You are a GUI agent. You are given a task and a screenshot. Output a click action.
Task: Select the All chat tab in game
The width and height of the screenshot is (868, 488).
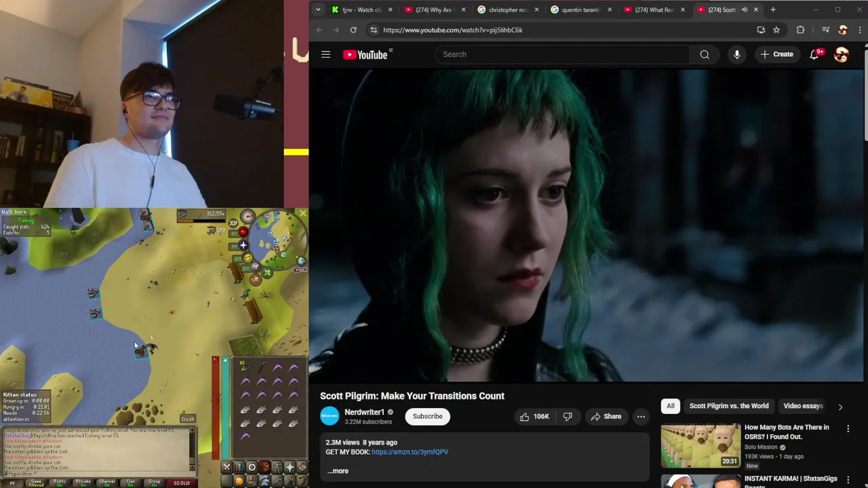coord(12,483)
